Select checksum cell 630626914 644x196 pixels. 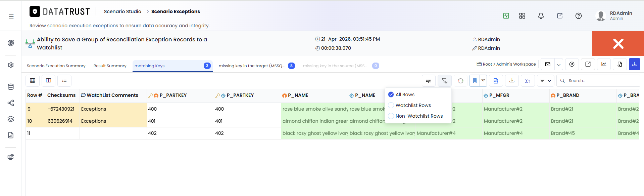click(63, 121)
